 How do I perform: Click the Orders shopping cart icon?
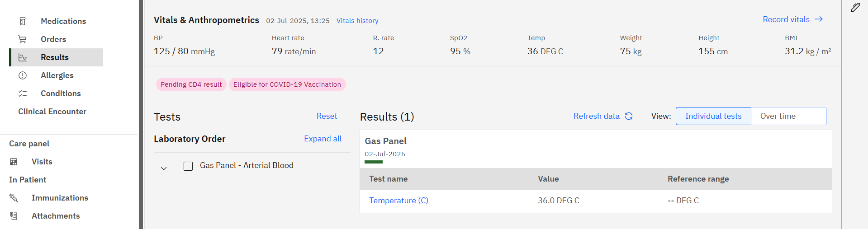(x=22, y=39)
